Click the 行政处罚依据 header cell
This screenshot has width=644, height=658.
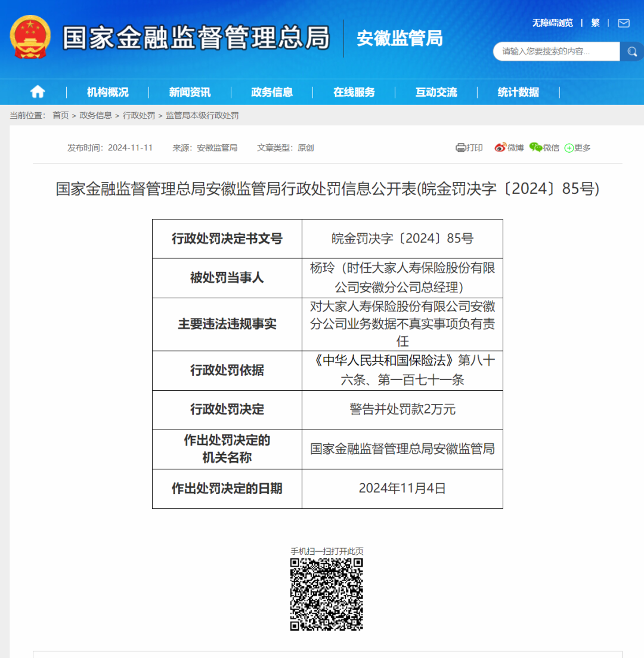227,370
